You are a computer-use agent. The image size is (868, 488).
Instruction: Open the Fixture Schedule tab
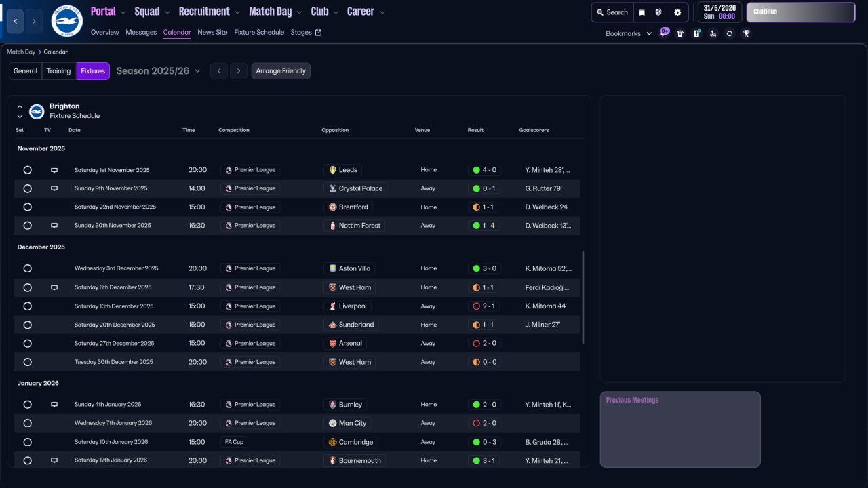click(x=259, y=33)
